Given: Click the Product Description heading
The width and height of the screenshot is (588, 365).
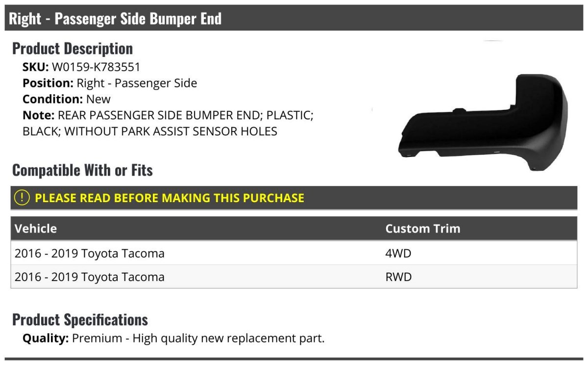Looking at the screenshot, I should tap(73, 49).
